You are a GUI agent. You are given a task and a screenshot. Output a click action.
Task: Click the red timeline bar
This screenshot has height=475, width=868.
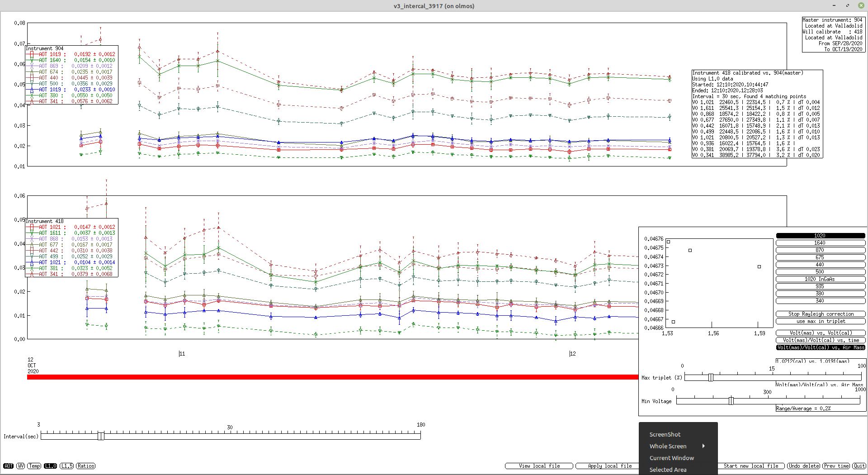pos(332,377)
